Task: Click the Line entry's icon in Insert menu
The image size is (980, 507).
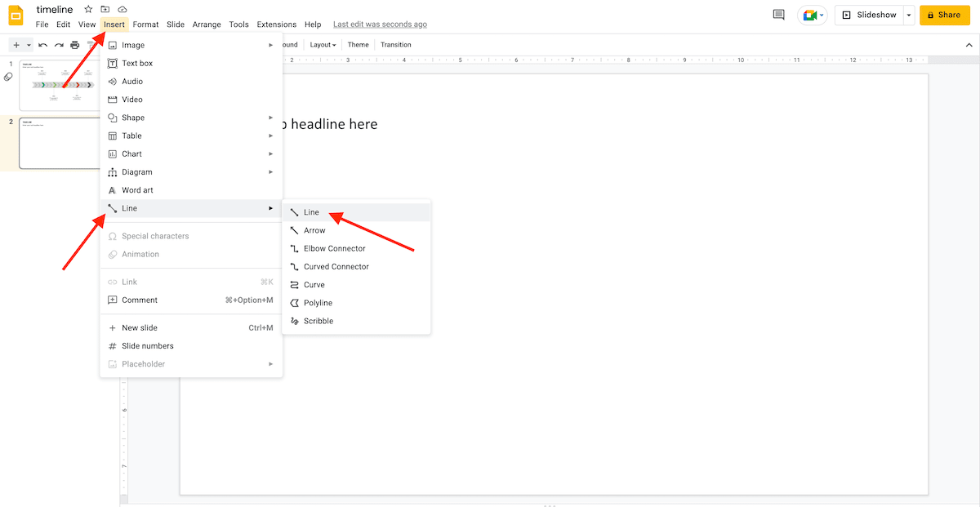Action: pyautogui.click(x=113, y=208)
